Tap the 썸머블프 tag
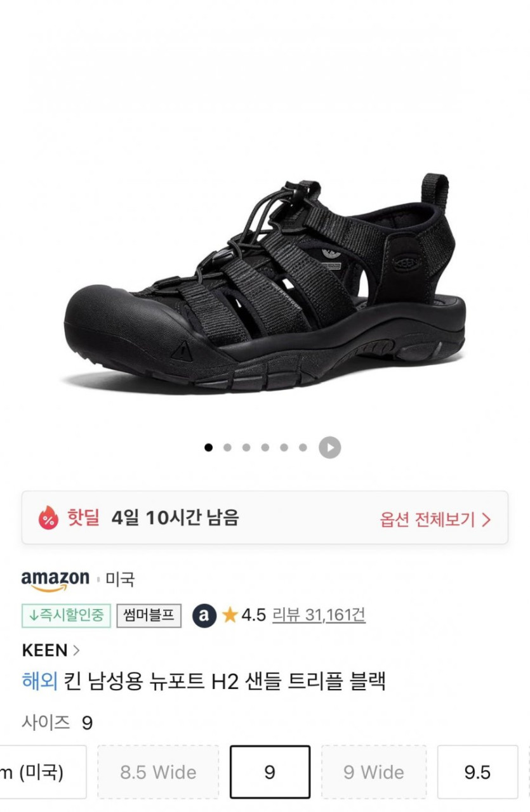The image size is (530, 812). (x=149, y=615)
